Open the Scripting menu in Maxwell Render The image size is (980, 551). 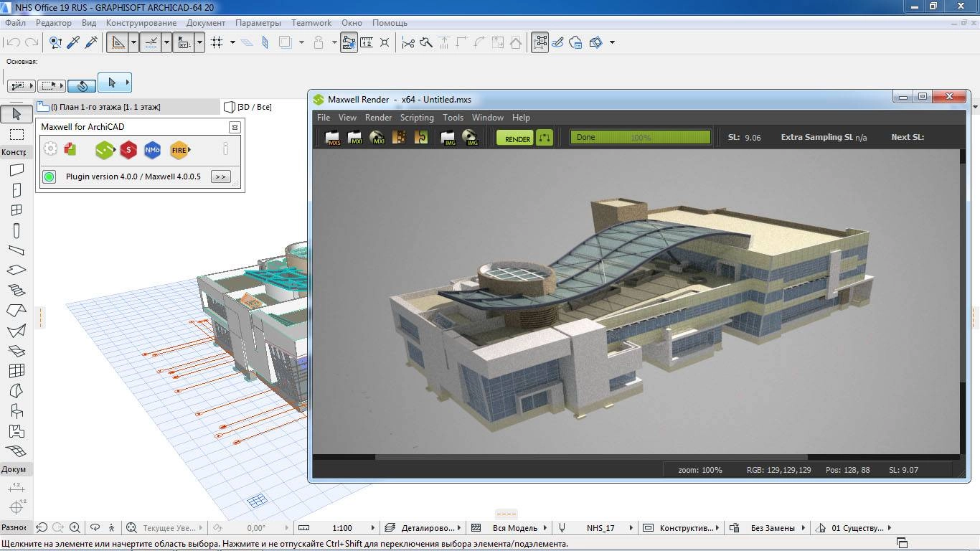click(x=417, y=118)
